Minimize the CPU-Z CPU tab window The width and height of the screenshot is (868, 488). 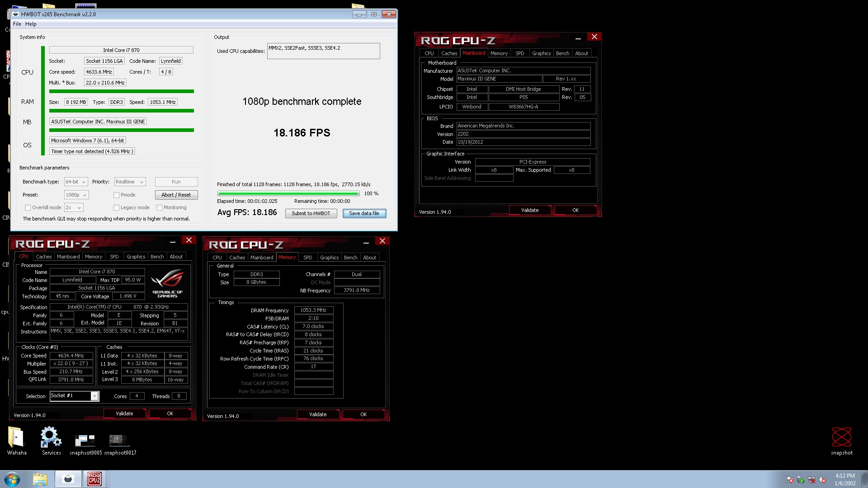(173, 241)
